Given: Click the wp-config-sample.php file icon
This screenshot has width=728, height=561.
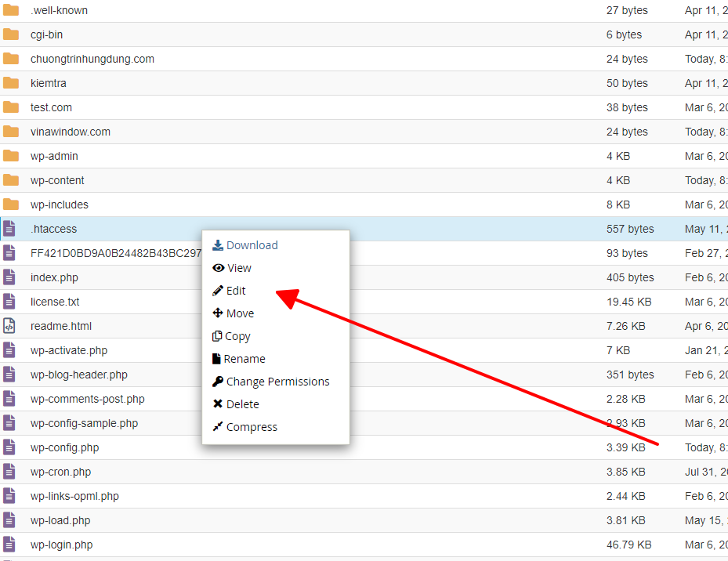Looking at the screenshot, I should coord(9,424).
